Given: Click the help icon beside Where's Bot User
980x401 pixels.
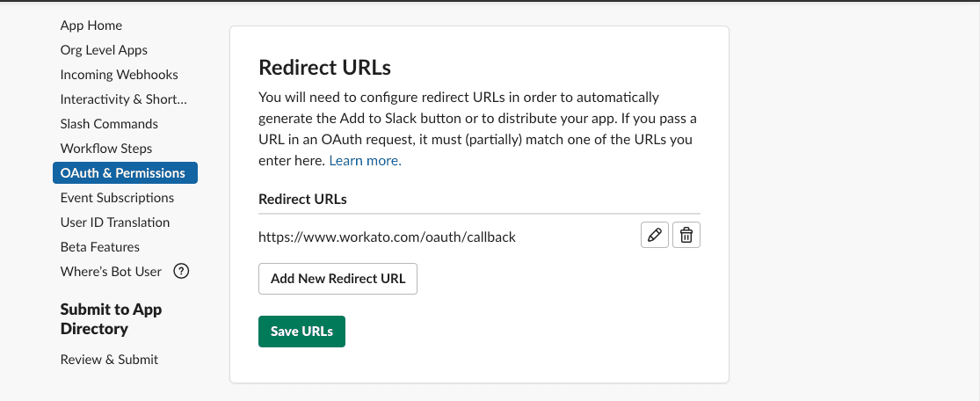Looking at the screenshot, I should [182, 272].
